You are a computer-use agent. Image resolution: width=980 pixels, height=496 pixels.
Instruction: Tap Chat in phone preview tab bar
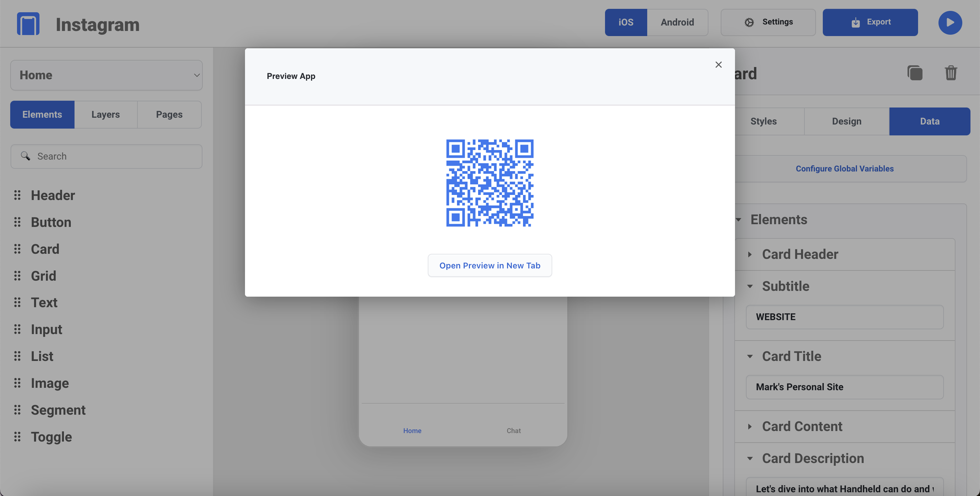(513, 431)
